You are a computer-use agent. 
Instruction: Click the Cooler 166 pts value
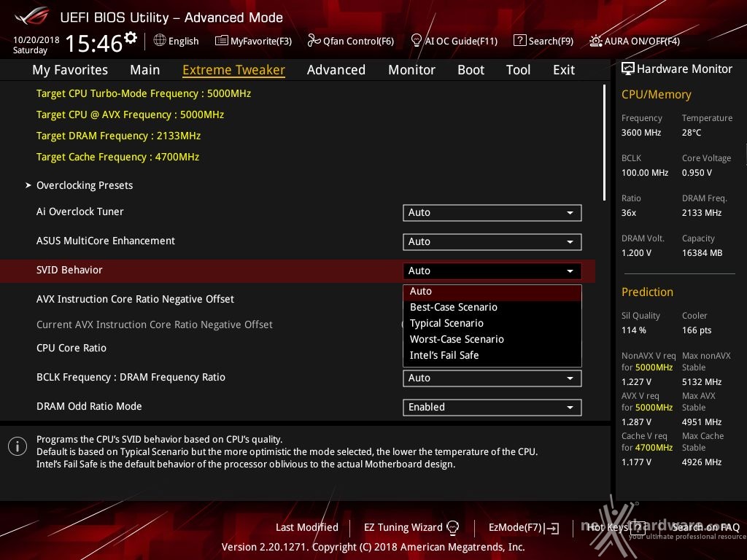click(697, 330)
